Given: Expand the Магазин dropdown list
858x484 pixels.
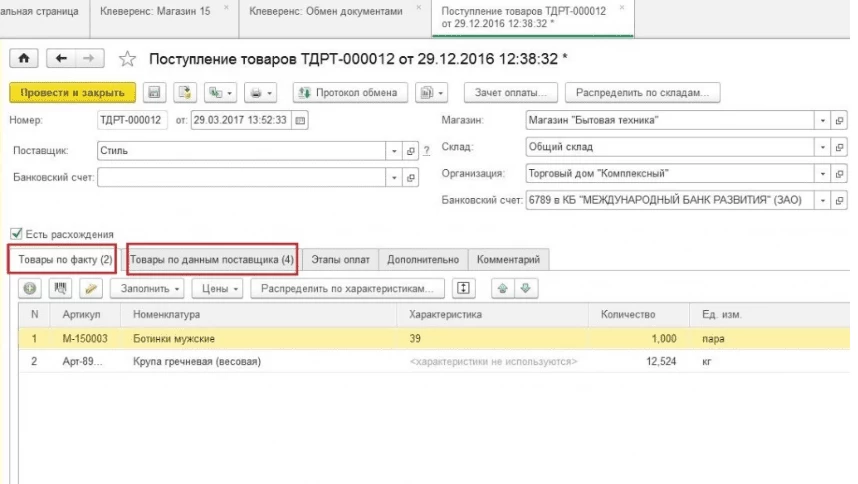Looking at the screenshot, I should pyautogui.click(x=824, y=120).
